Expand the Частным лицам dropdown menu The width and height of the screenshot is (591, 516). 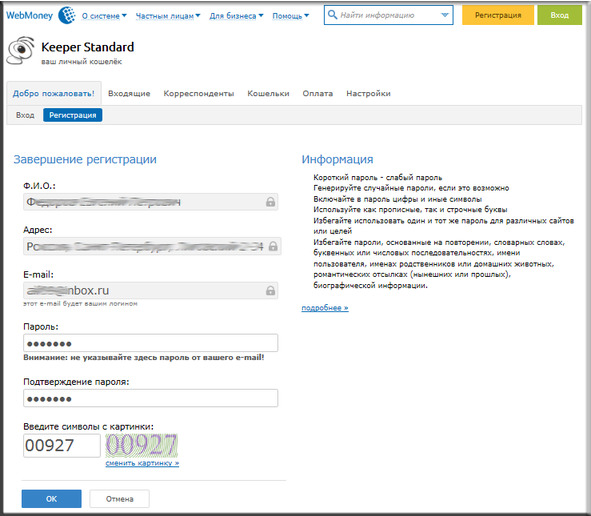[x=168, y=16]
